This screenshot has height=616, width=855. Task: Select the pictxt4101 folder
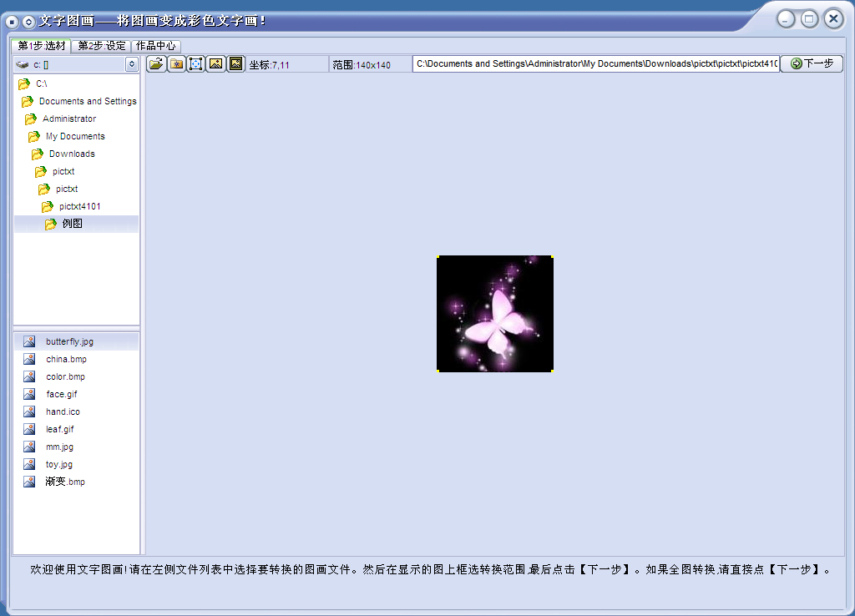[80, 206]
